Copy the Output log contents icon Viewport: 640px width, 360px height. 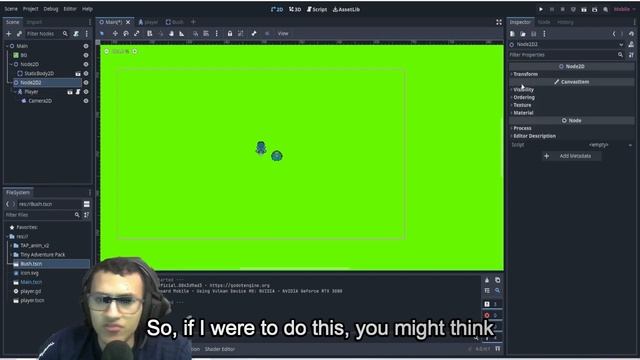(x=498, y=280)
